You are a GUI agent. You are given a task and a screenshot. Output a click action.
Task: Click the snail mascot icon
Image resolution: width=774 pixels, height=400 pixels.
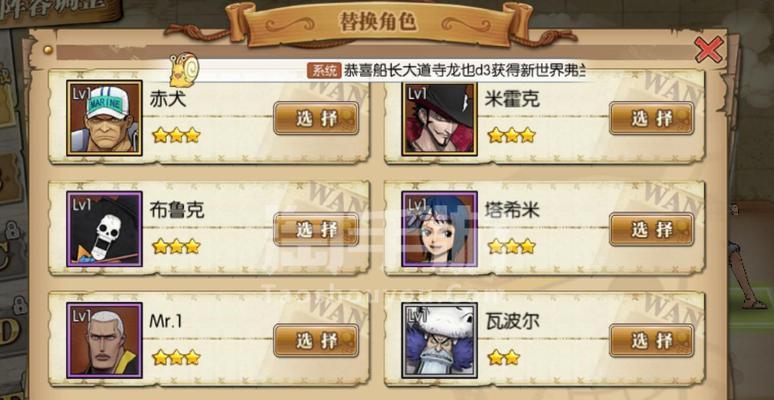184,70
